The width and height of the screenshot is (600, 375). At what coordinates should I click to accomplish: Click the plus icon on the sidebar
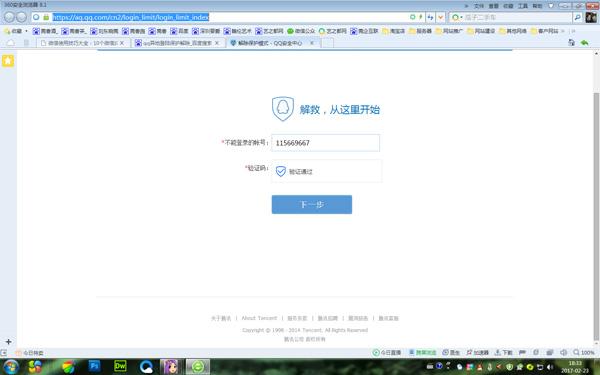(x=8, y=341)
